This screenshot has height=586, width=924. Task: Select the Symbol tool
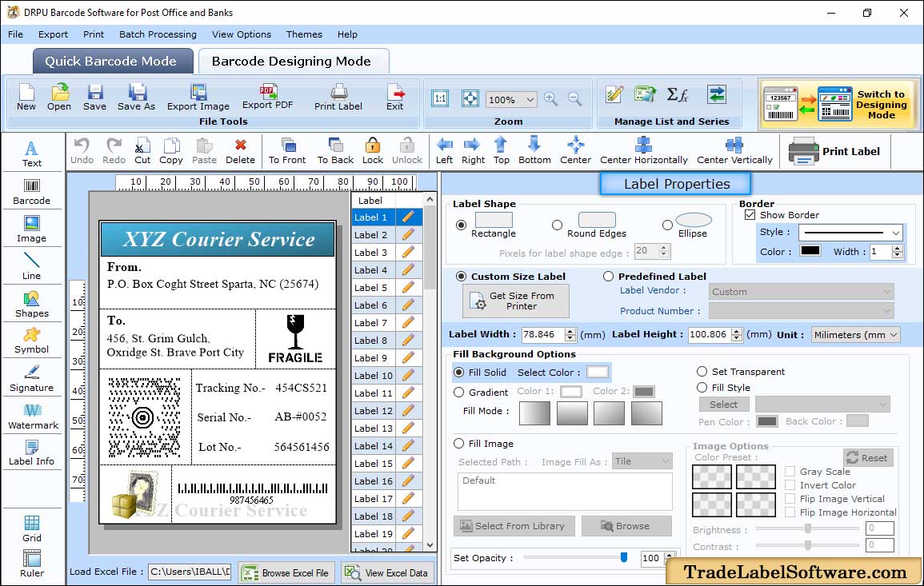(32, 341)
